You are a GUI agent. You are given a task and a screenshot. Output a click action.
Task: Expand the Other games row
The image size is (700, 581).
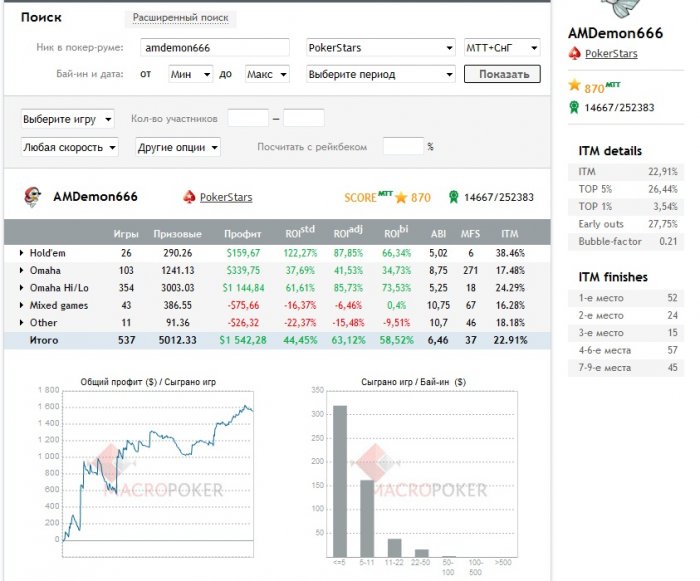pyautogui.click(x=21, y=322)
